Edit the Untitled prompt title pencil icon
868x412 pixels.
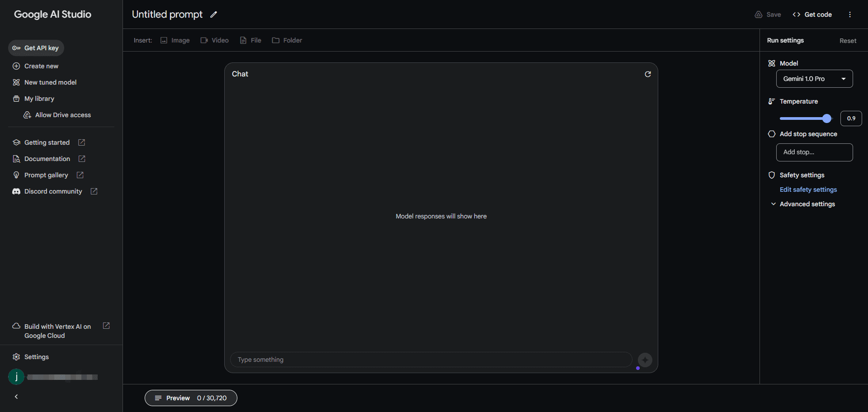click(x=214, y=14)
